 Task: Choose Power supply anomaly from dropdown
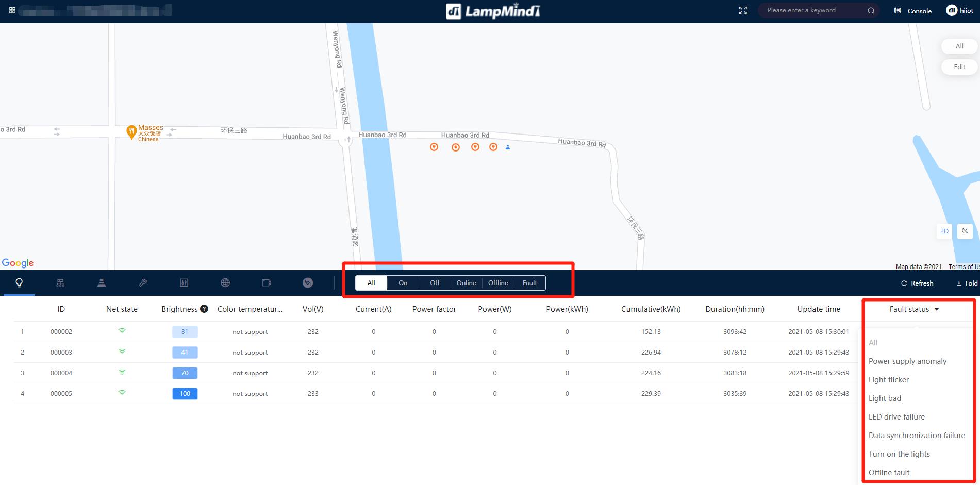[x=907, y=361]
